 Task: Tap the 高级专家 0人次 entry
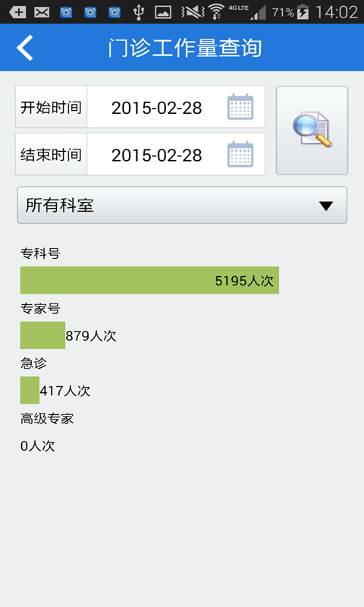[37, 446]
